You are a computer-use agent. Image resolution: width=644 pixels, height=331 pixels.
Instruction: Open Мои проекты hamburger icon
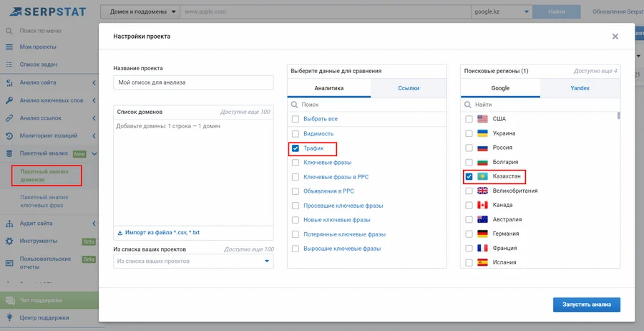tap(9, 47)
